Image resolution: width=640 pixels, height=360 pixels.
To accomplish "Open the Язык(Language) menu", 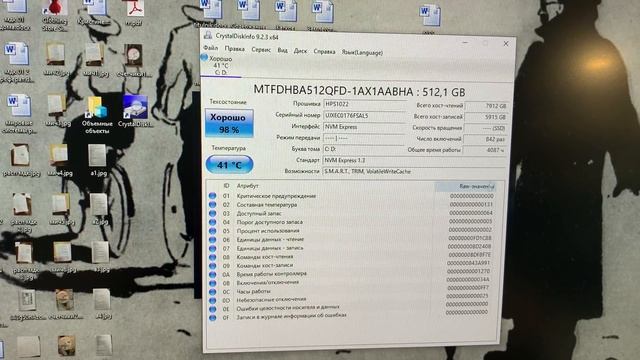I will tap(362, 53).
